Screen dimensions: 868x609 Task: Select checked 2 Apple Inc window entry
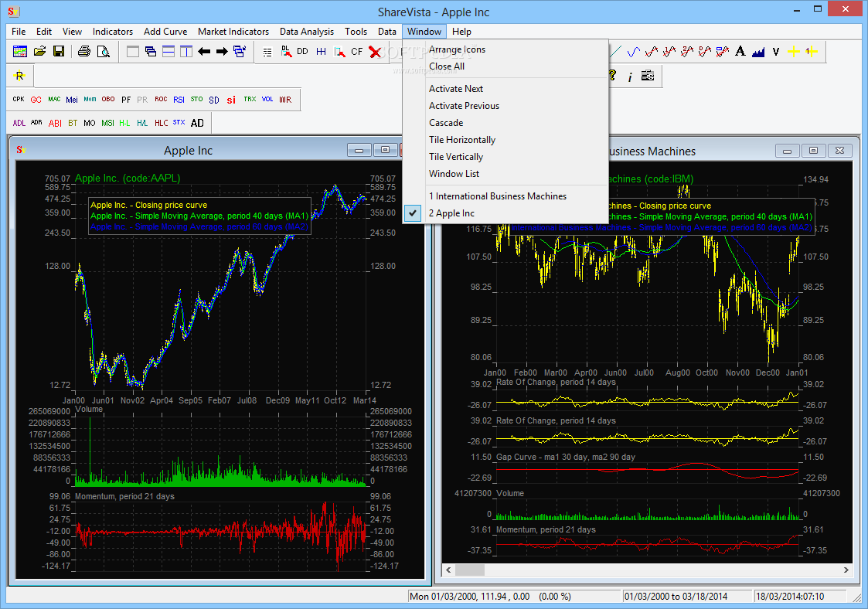(505, 213)
